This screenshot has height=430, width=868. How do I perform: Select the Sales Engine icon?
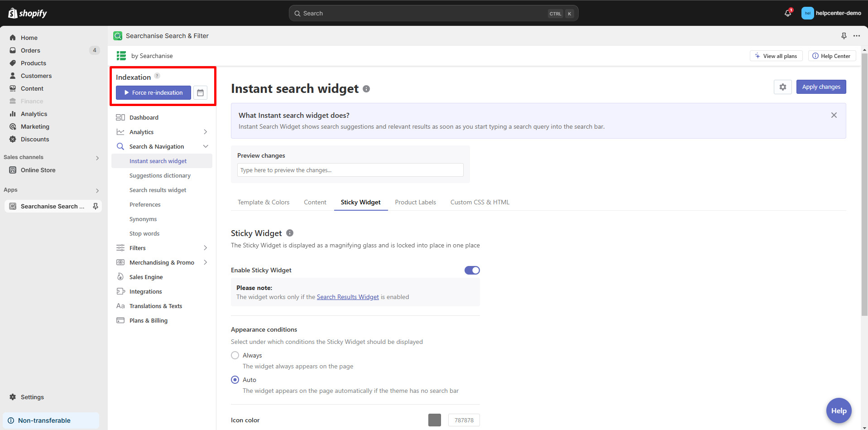click(x=120, y=276)
